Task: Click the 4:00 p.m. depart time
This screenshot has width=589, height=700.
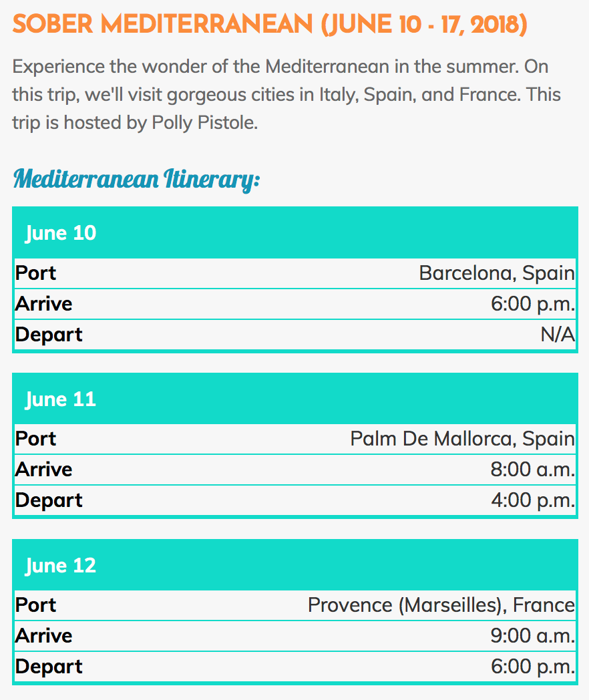Action: 533,500
